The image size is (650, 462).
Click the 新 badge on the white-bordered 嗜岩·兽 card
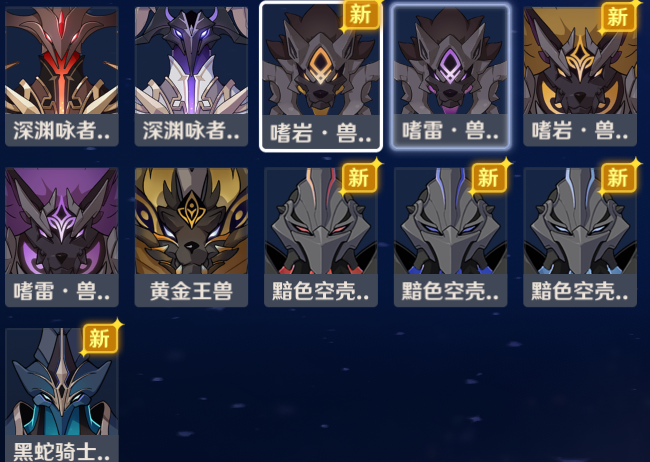(361, 15)
